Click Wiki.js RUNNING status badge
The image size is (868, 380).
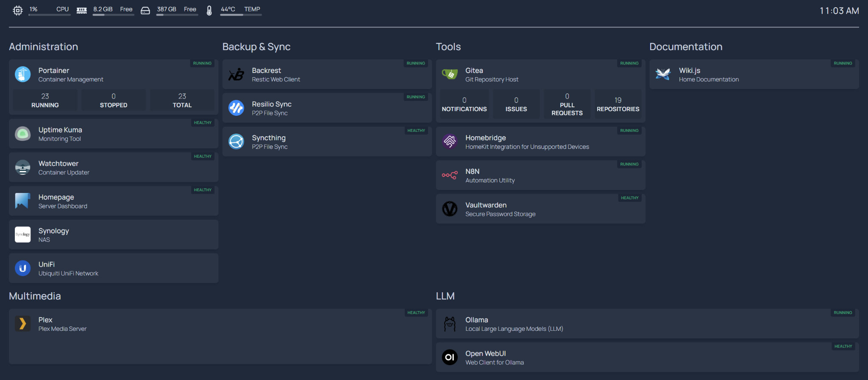(843, 63)
